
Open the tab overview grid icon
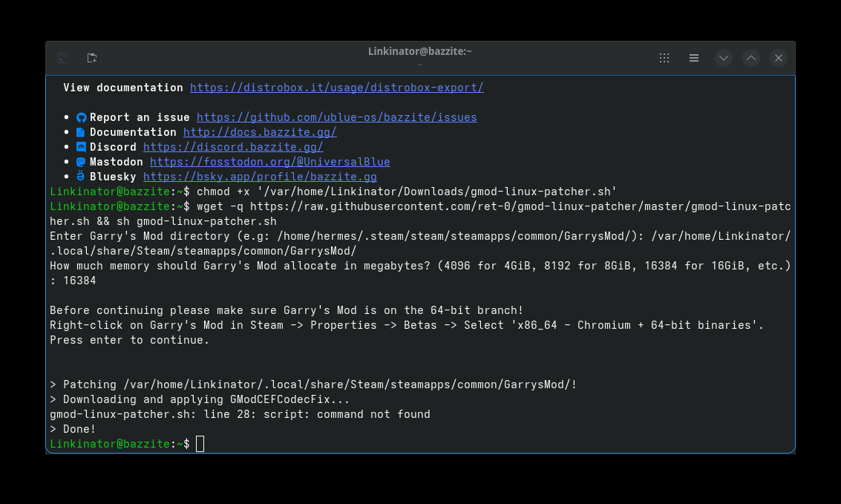coord(664,58)
